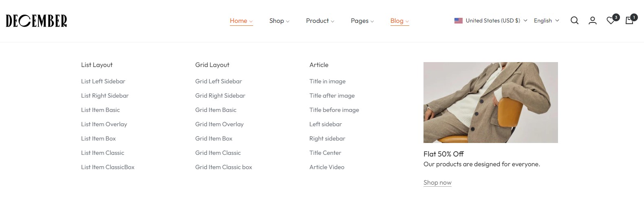Open the Pages menu
The image size is (644, 201).
[362, 21]
